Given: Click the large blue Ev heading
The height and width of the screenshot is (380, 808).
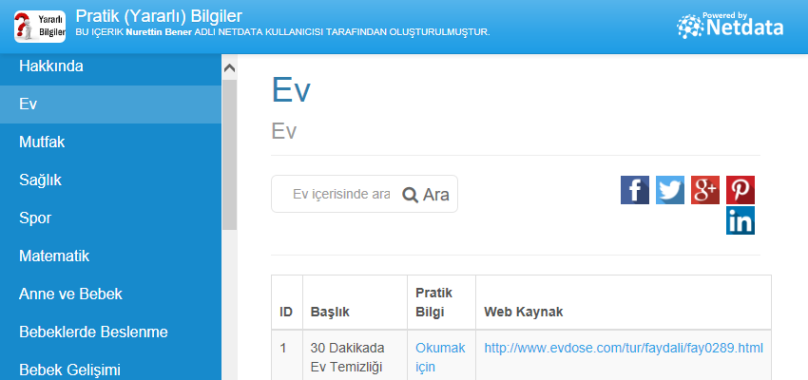Looking at the screenshot, I should [x=291, y=90].
